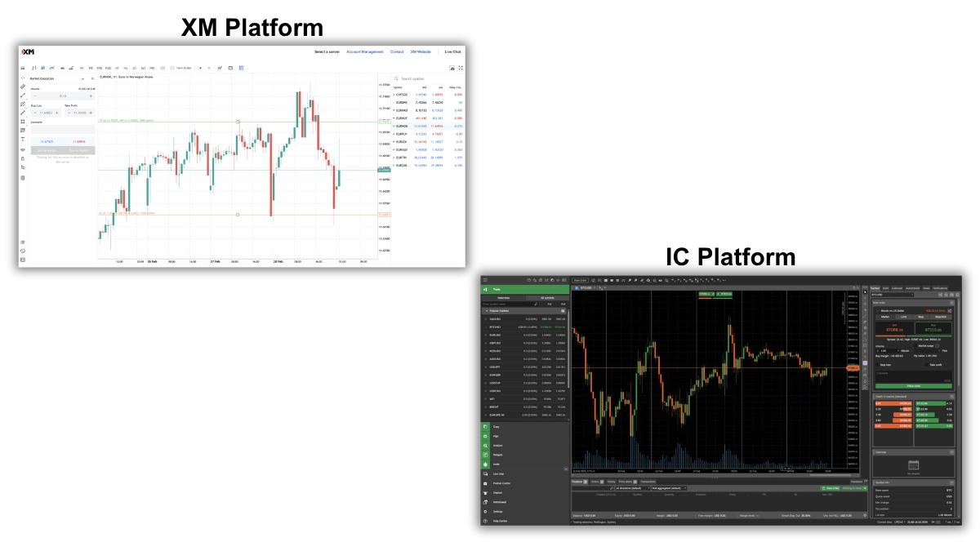Select EURNOK row in XM symbol list
Image resolution: width=980 pixels, height=551 pixels.
[x=428, y=127]
